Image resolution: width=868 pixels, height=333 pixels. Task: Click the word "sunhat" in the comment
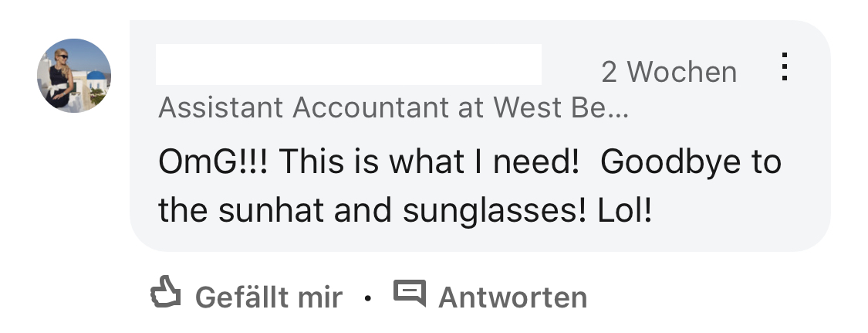pos(262,210)
